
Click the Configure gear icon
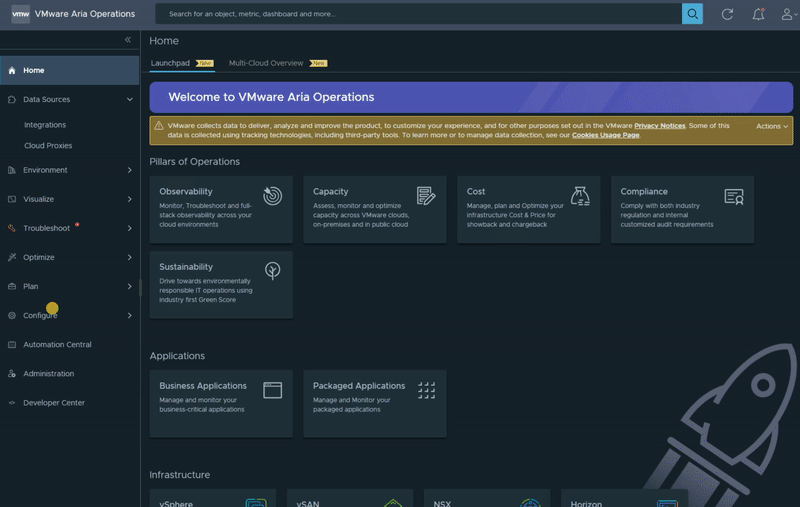click(x=12, y=315)
